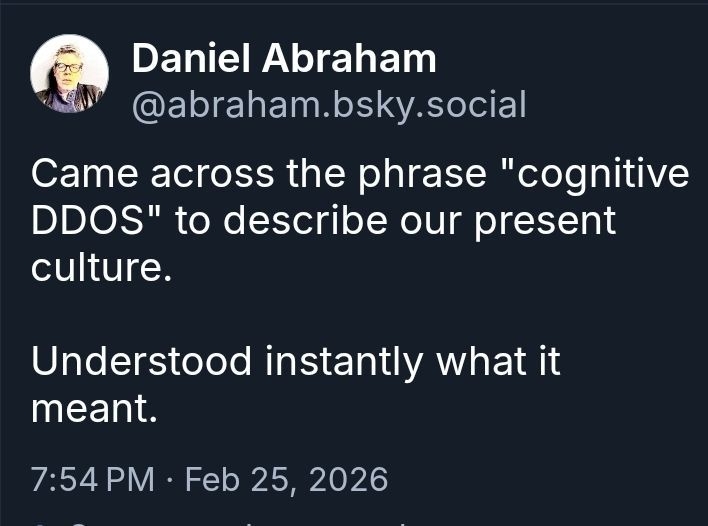708x526 pixels.
Task: Click the first name "Daniel" in header
Action: tap(191, 59)
